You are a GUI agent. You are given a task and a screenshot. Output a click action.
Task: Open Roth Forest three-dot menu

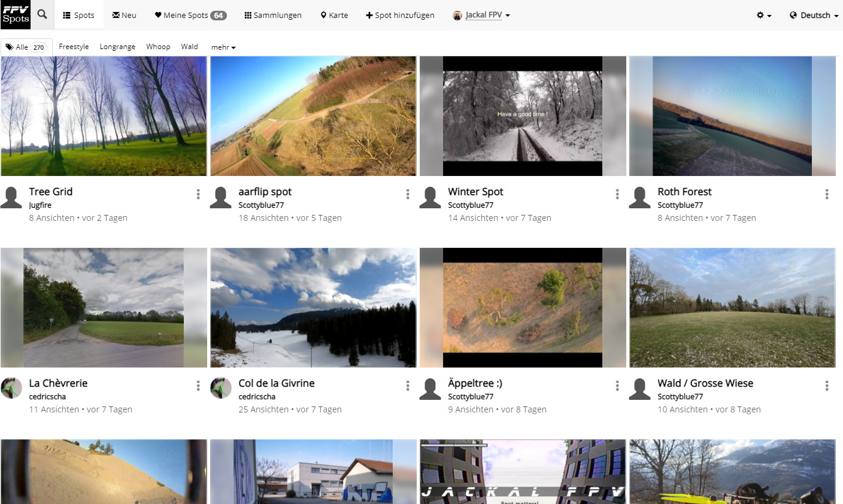827,194
